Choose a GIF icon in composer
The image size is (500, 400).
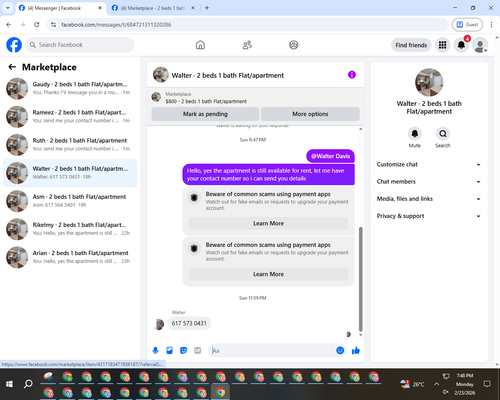[198, 350]
